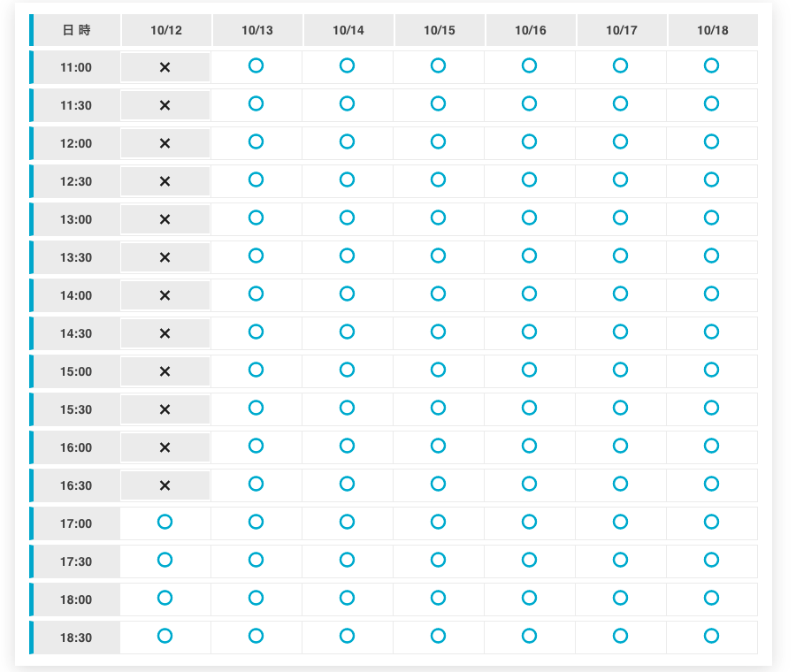
Task: Pick the 10/15 15:00 available circle
Action: pos(438,370)
